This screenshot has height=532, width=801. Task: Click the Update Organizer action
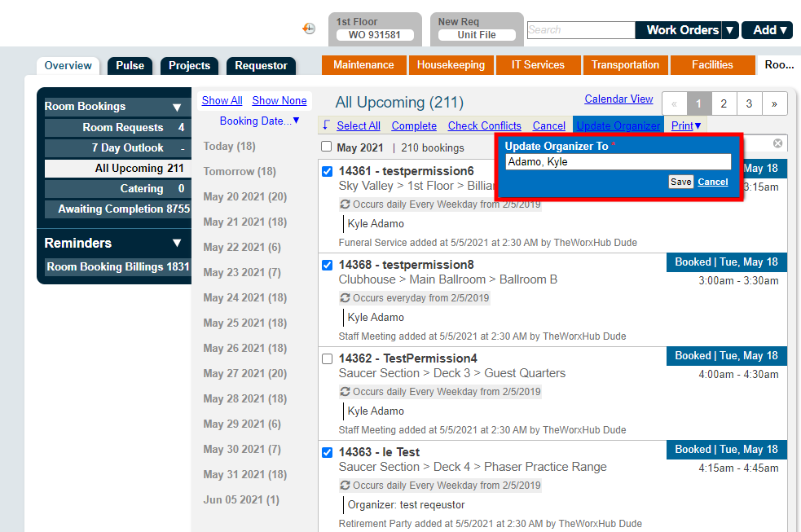(x=618, y=125)
